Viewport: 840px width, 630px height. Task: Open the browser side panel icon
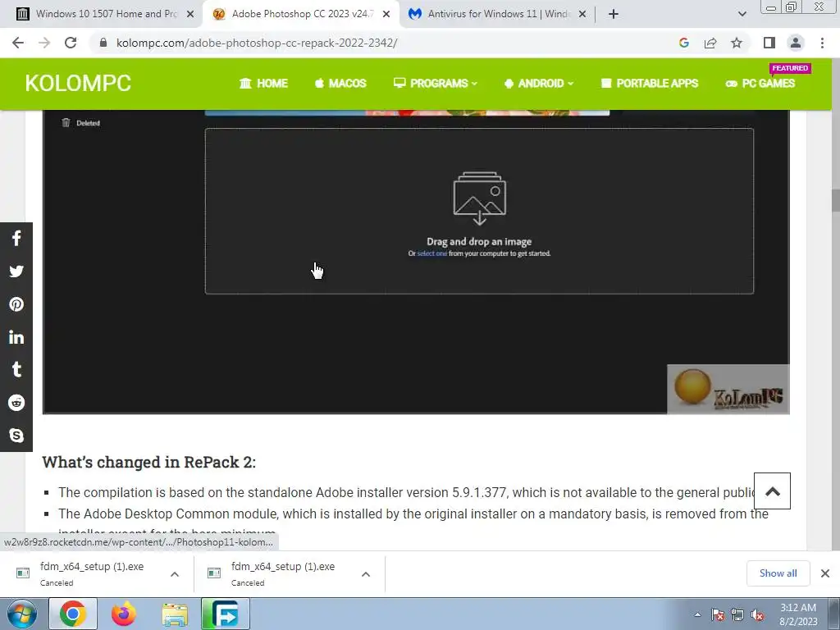tap(769, 43)
